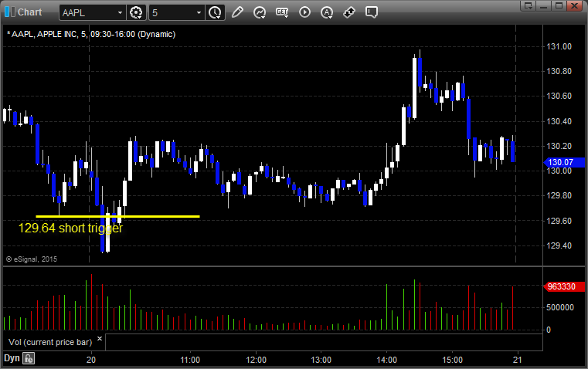Image resolution: width=588 pixels, height=369 pixels.
Task: Open the alerts 'A' icon menu
Action: (327, 12)
